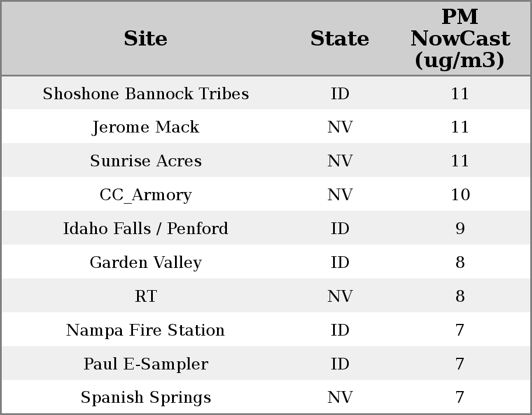The height and width of the screenshot is (415, 532).
Task: Select the RT site row
Action: tap(145, 297)
